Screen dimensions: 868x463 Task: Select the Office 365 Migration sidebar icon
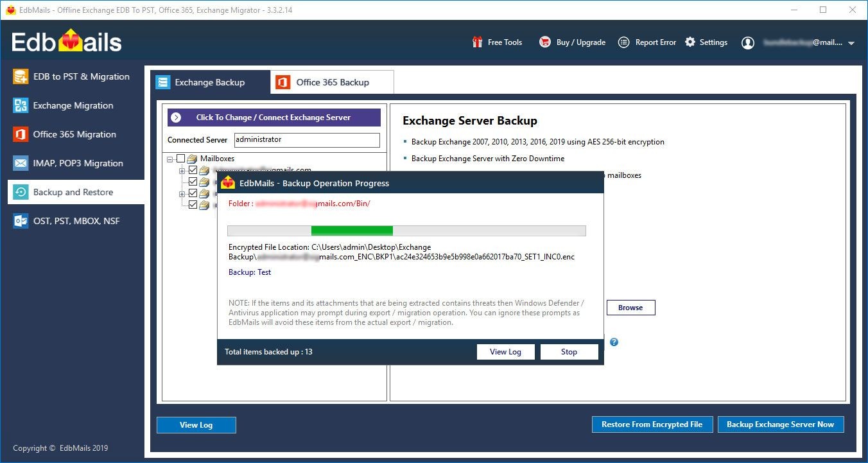coord(21,134)
